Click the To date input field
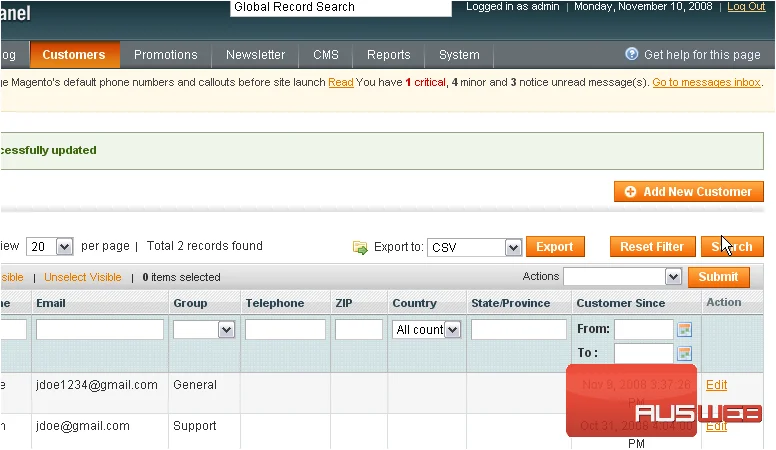This screenshot has width=776, height=450. point(644,353)
